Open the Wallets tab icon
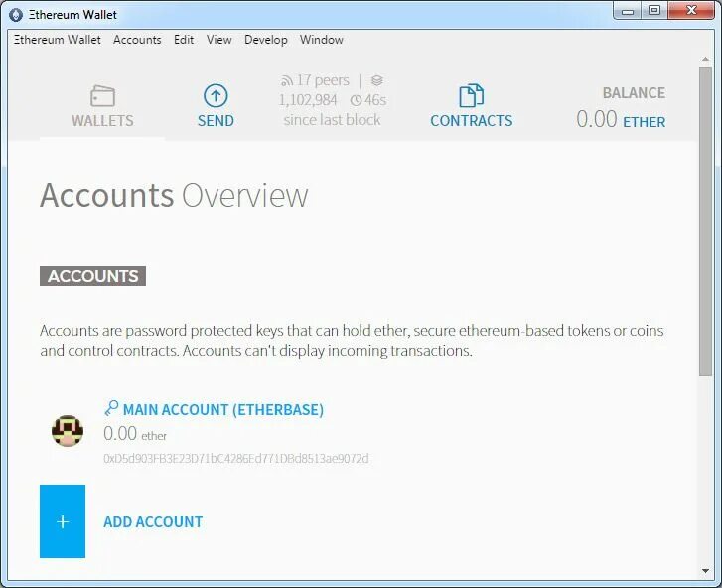Viewport: 722px width, 588px height. pos(102,95)
